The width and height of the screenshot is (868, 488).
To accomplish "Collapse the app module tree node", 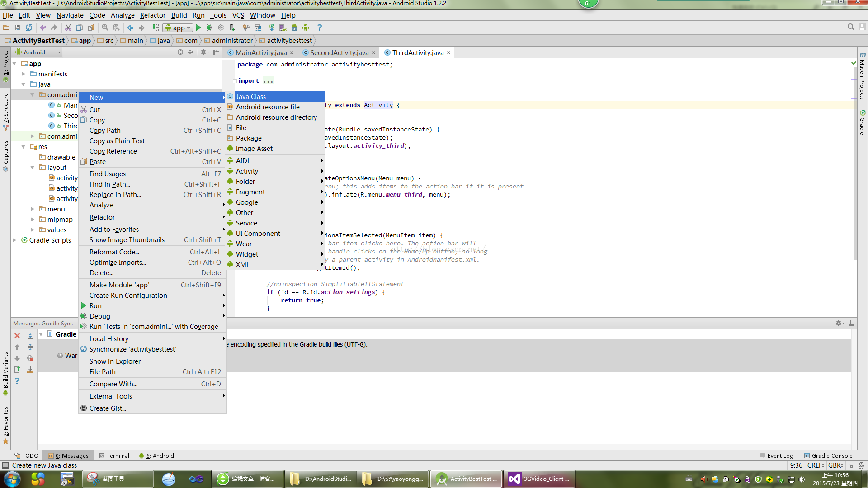I will [x=14, y=64].
